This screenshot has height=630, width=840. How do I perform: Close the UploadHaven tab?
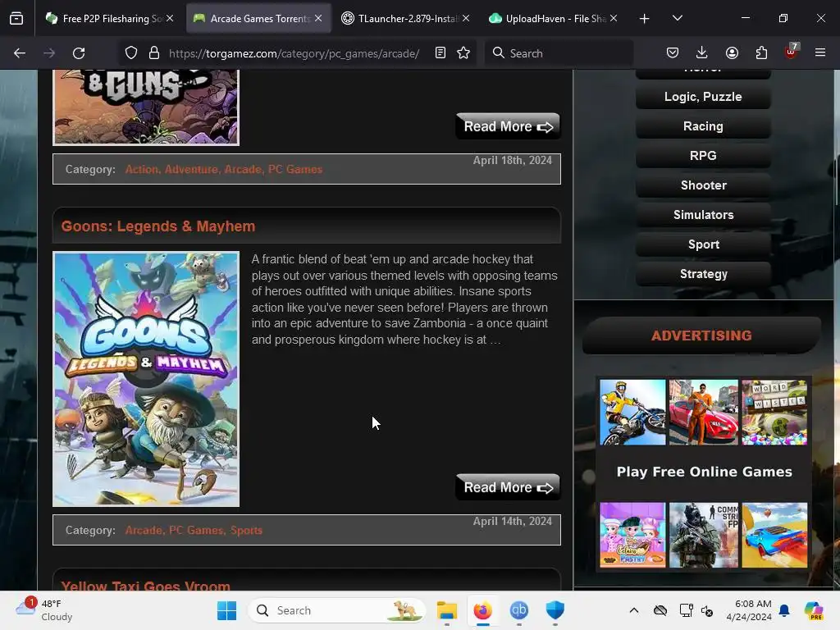click(x=614, y=18)
